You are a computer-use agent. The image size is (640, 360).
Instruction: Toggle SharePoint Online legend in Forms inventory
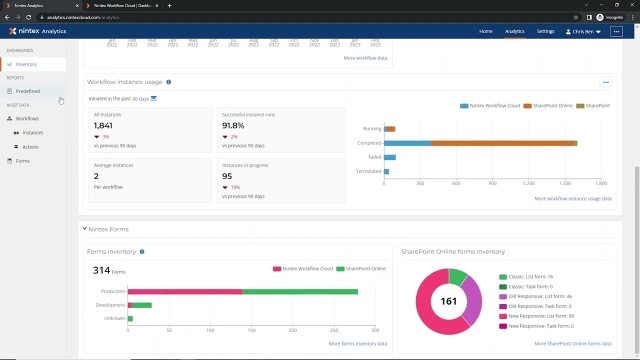coord(361,269)
